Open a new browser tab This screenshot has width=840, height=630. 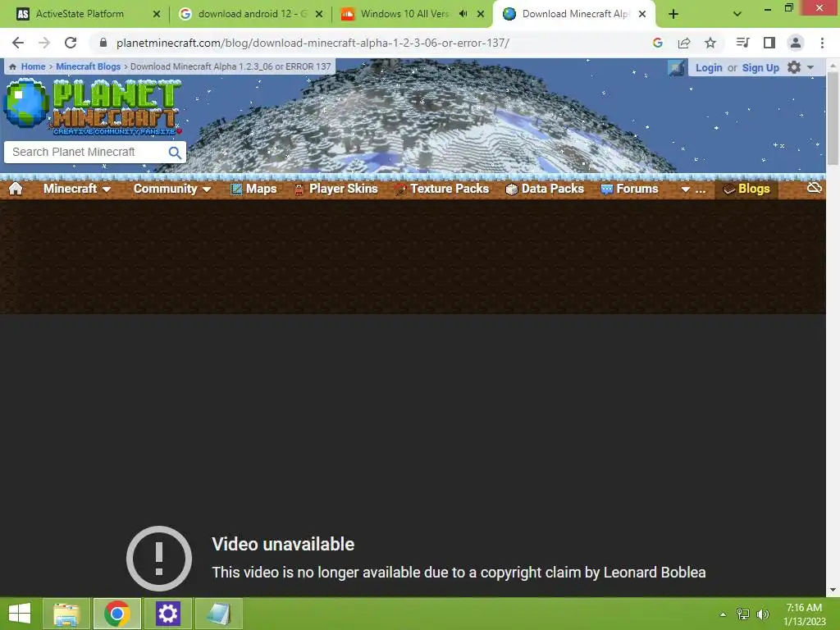[673, 14]
